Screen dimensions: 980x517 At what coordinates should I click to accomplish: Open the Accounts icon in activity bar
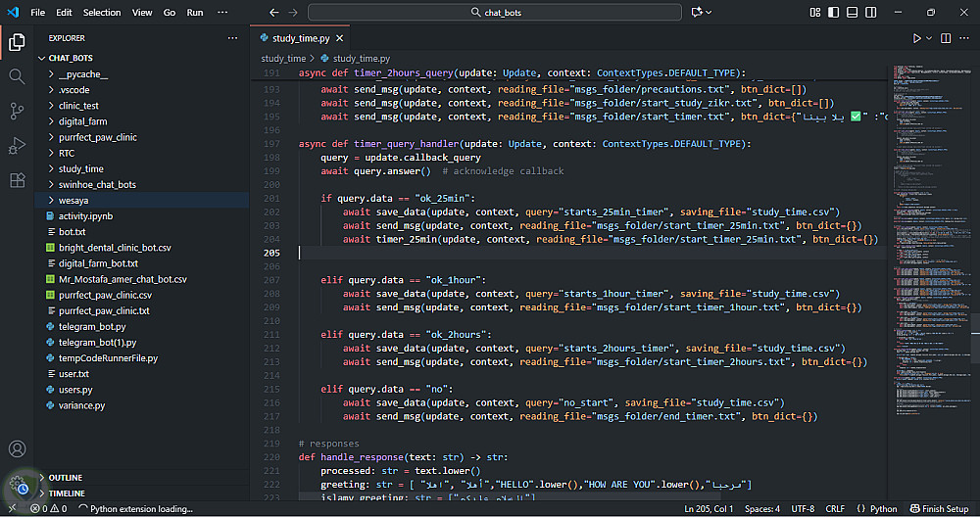coord(17,449)
